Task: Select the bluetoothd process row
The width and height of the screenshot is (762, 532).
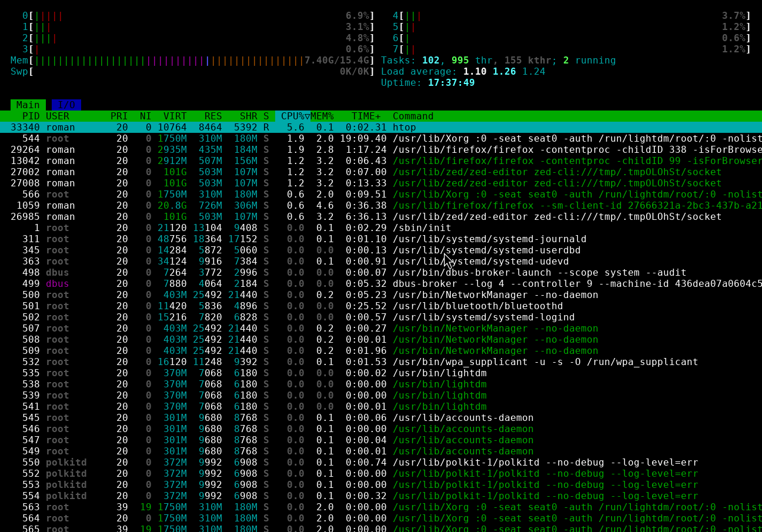Action: pos(235,306)
